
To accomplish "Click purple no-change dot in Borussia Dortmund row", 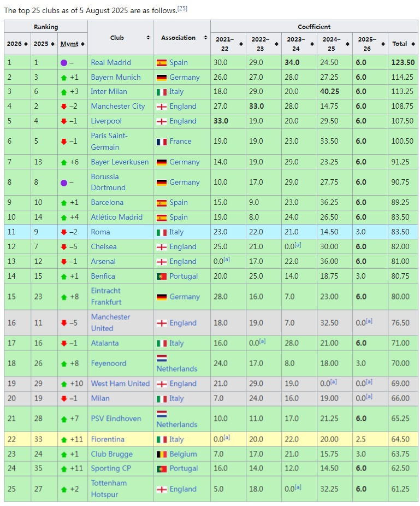I will tap(64, 183).
